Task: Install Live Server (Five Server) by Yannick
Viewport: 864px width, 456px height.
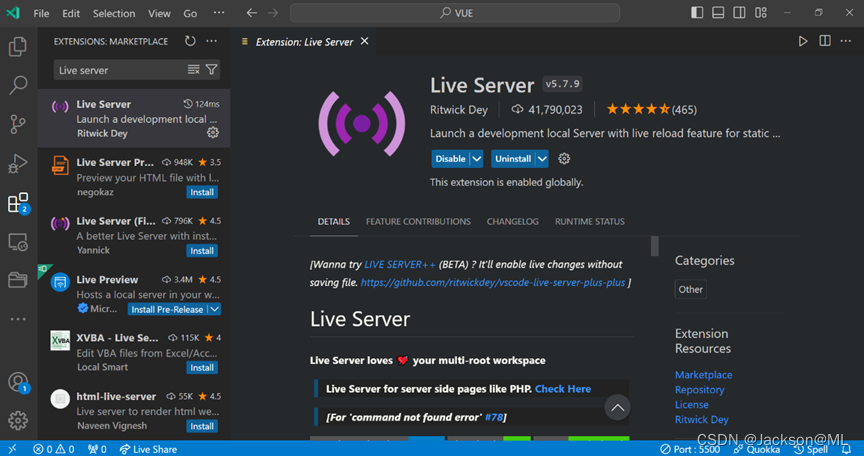Action: point(202,251)
